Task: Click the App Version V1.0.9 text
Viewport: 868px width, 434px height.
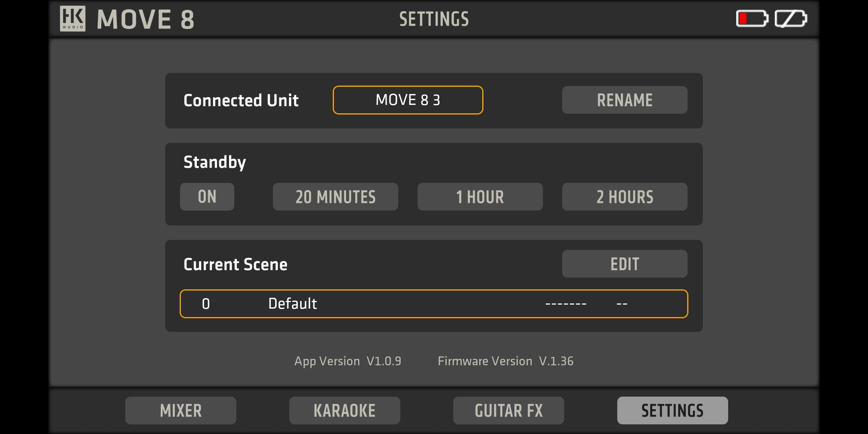Action: [348, 361]
